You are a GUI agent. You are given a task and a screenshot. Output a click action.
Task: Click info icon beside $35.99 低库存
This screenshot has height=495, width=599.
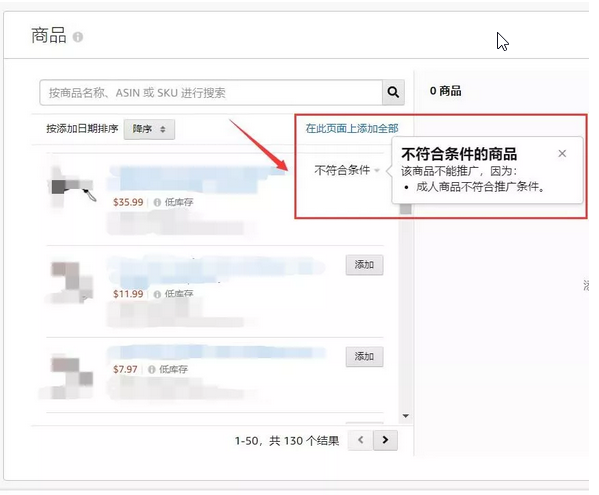point(157,202)
